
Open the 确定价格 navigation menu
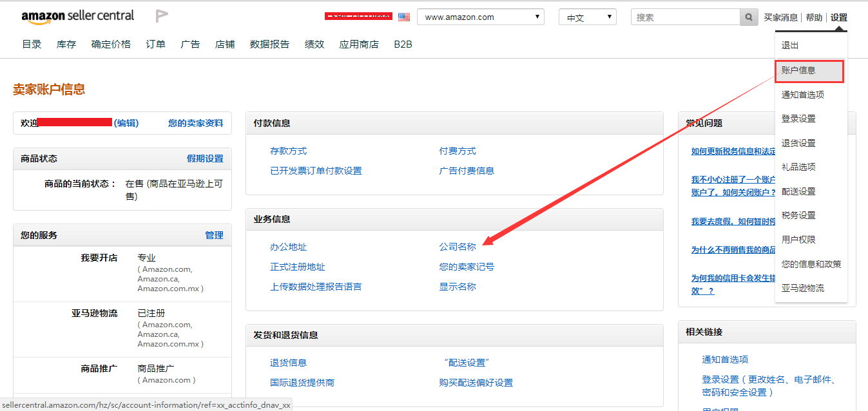click(111, 44)
